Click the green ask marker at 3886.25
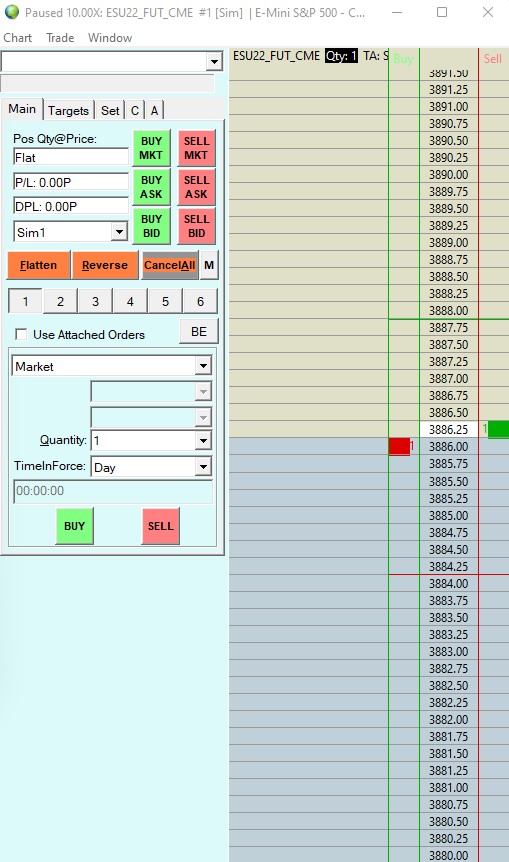Screen dimensions: 509x862 [x=498, y=429]
